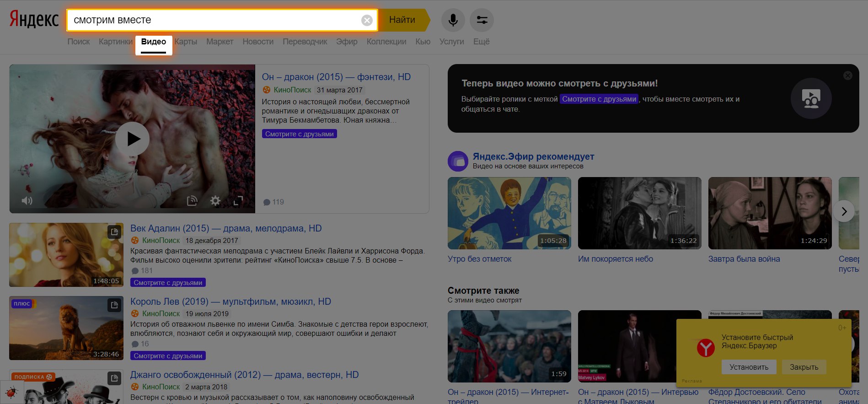Click КиноПоиск source under Он – дракон

pos(292,90)
